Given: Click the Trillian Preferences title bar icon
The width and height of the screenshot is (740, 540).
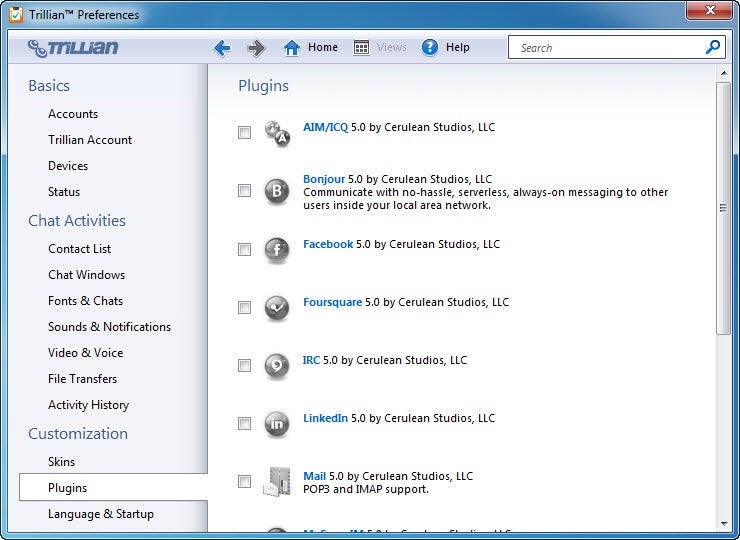Looking at the screenshot, I should (x=16, y=15).
